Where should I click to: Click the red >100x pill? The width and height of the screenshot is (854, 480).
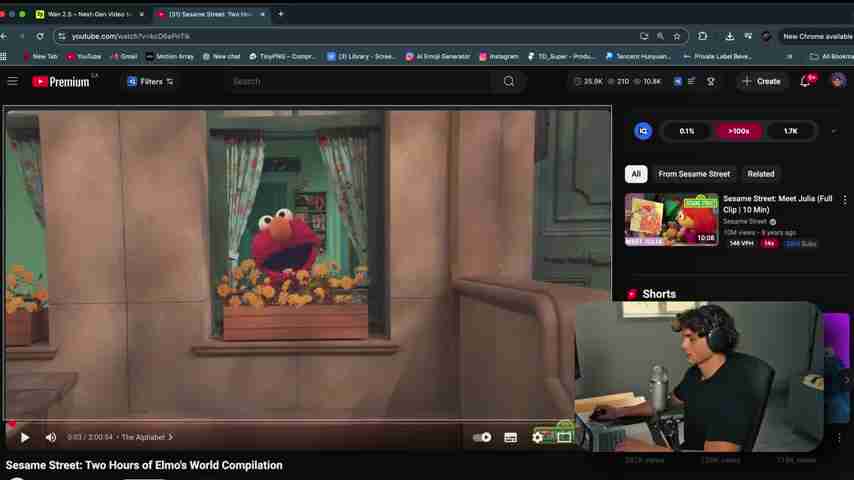click(x=739, y=131)
